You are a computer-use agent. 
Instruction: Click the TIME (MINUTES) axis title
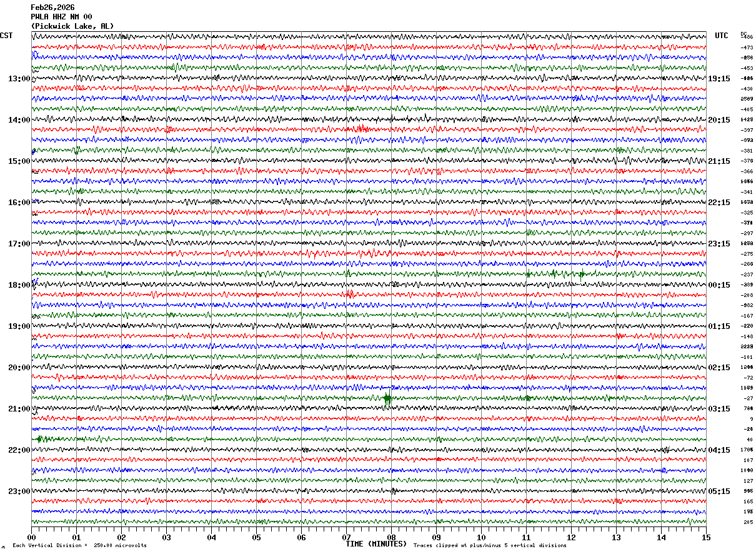point(376,544)
